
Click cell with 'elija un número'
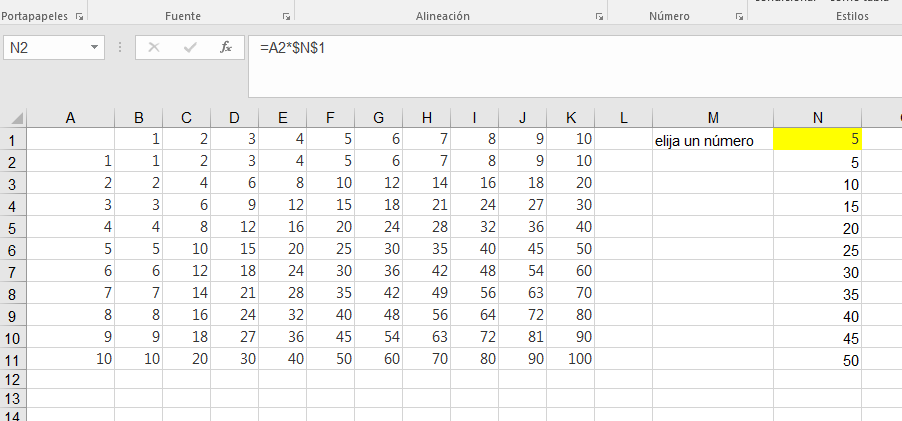point(712,141)
